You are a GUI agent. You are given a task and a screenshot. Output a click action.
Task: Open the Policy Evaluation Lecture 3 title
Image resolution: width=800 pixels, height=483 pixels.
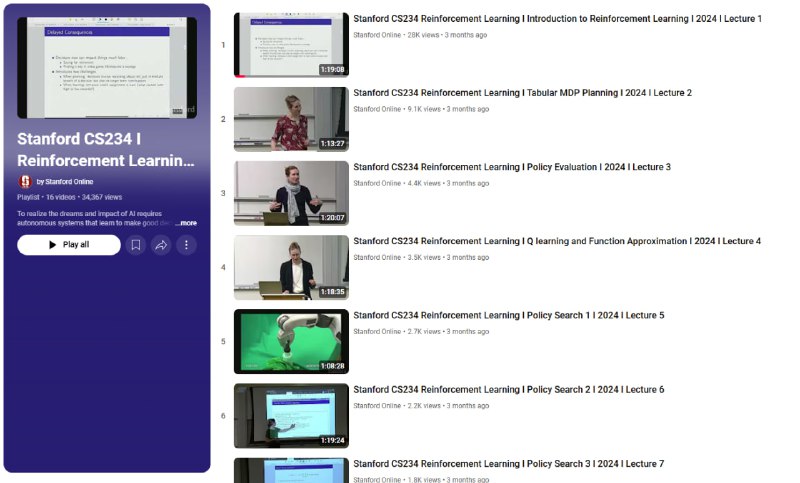pyautogui.click(x=512, y=167)
